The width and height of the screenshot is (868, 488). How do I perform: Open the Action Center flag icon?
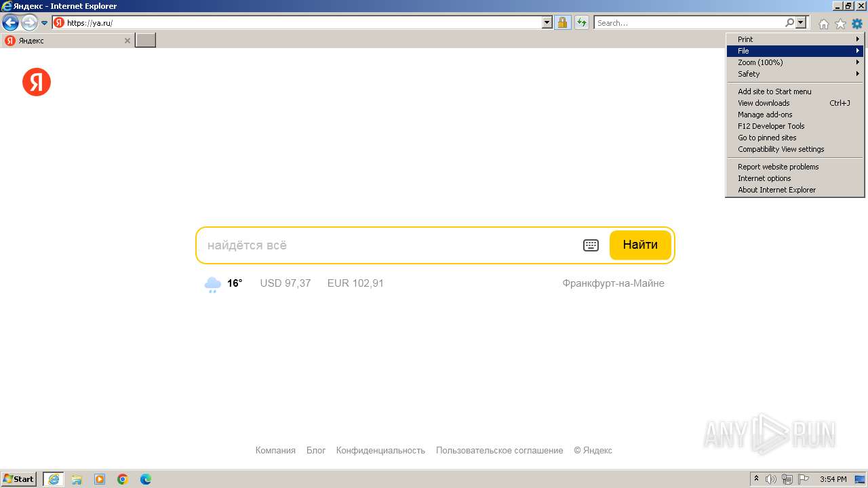(803, 479)
